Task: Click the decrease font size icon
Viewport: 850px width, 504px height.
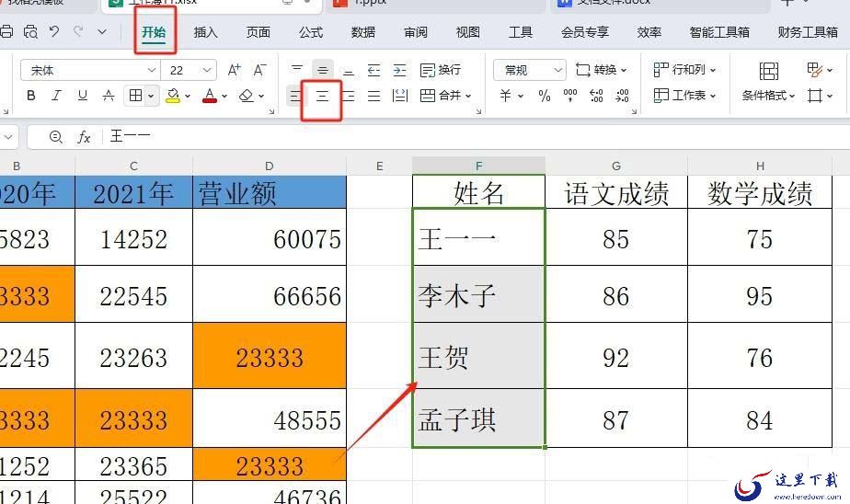Action: click(259, 70)
